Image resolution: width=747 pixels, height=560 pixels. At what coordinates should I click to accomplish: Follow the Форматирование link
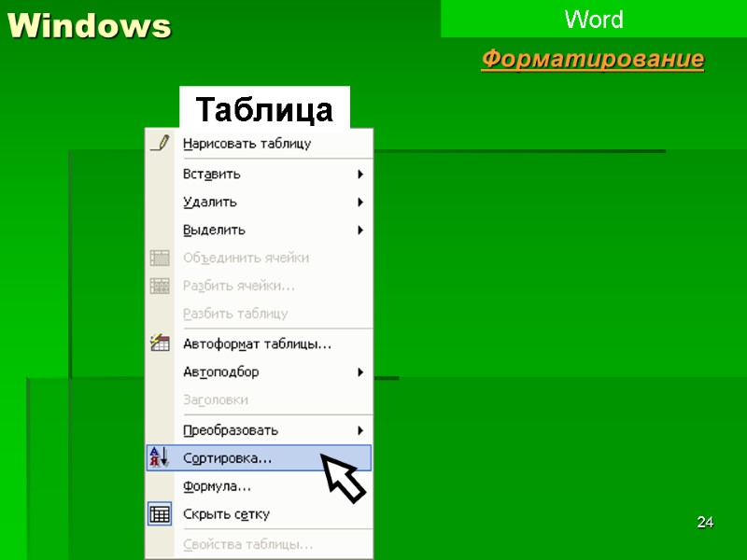(x=593, y=60)
